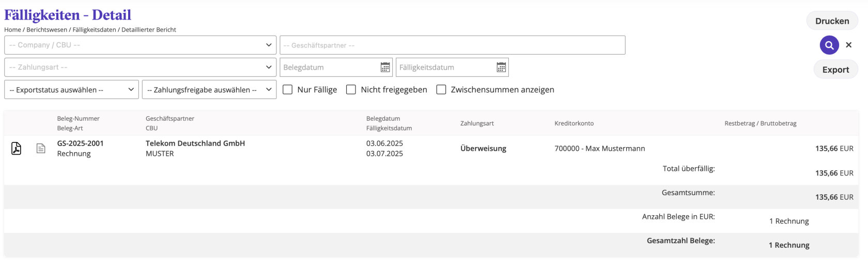Open Fälligkeitsdaten breadcrumb link
The width and height of the screenshot is (868, 272).
(94, 30)
